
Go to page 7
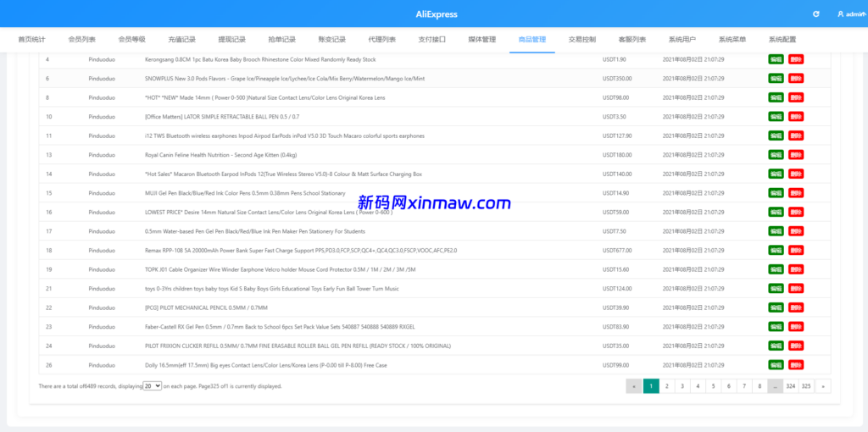pos(744,386)
